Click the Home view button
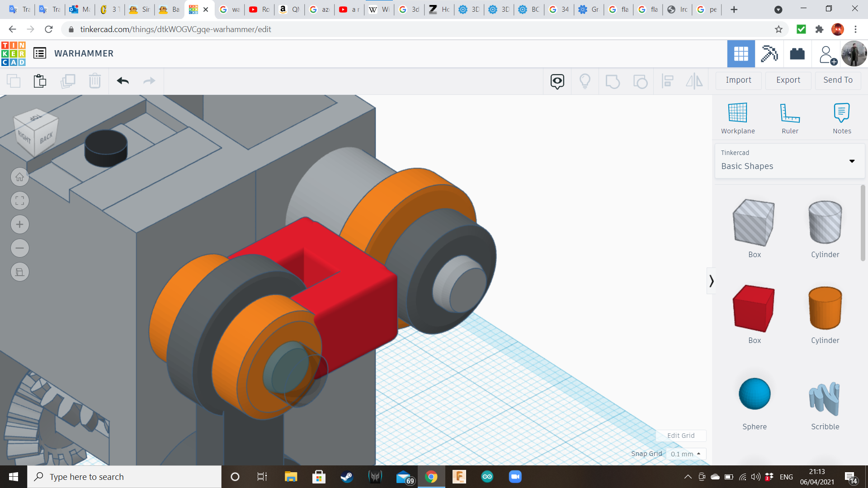 [20, 177]
